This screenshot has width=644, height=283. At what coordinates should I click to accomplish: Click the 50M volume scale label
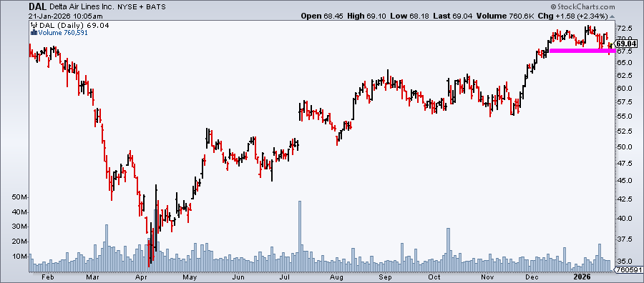coord(20,197)
